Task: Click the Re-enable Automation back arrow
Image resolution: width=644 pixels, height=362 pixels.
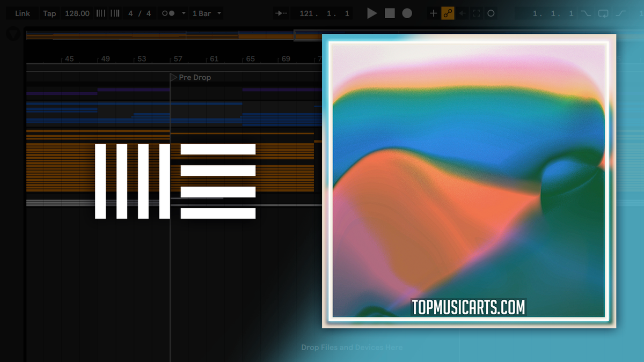Action: click(463, 13)
